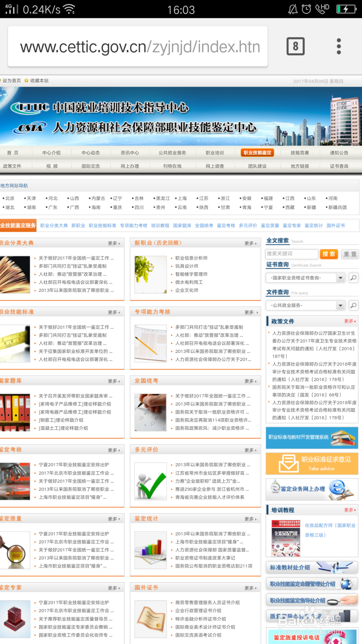This screenshot has height=644, width=362.
Task: Open 多元评价 link in service bar
Action: pyautogui.click(x=248, y=225)
